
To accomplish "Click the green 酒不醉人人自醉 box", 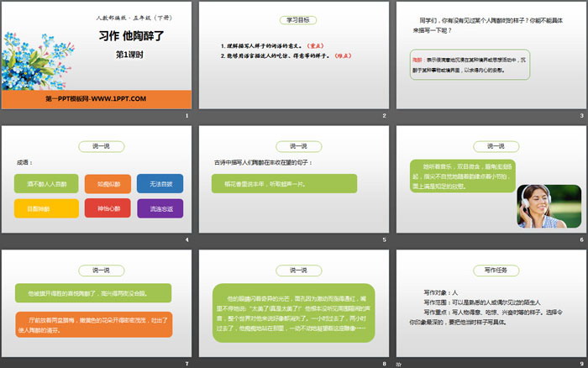I will click(x=47, y=182).
